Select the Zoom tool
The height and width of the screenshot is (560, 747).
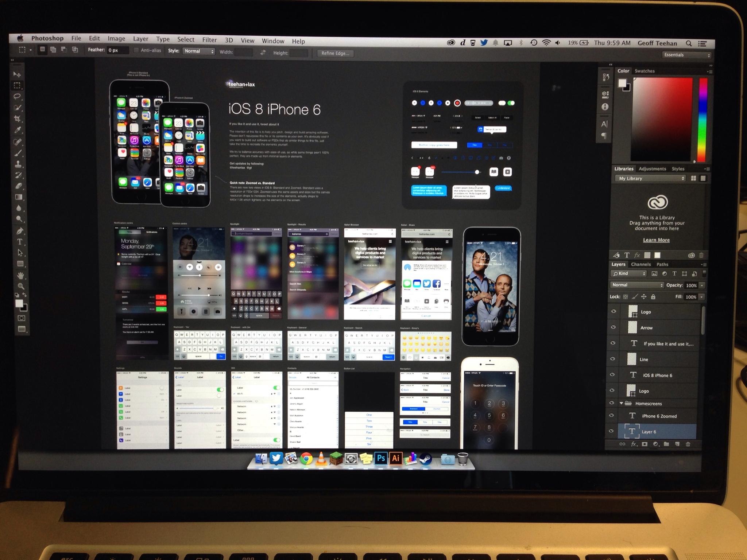pyautogui.click(x=21, y=286)
